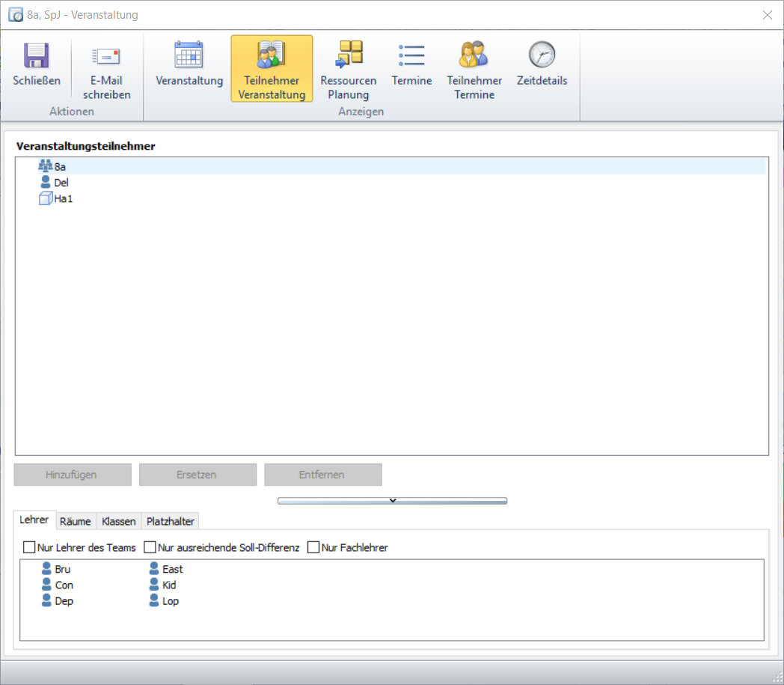Select teacher Lop
Viewport: 784px width, 685px height.
pos(164,601)
